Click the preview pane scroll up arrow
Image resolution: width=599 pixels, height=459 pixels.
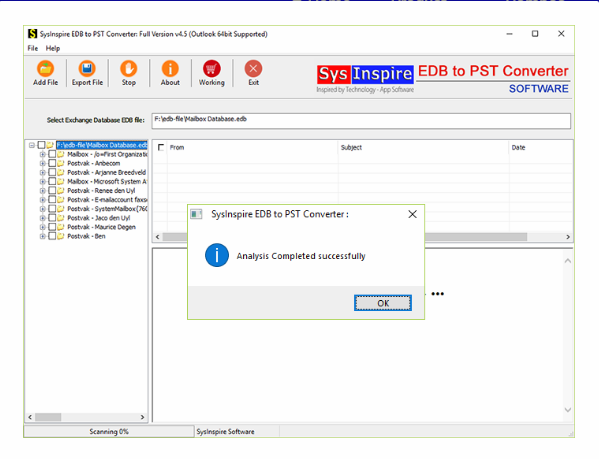point(568,261)
